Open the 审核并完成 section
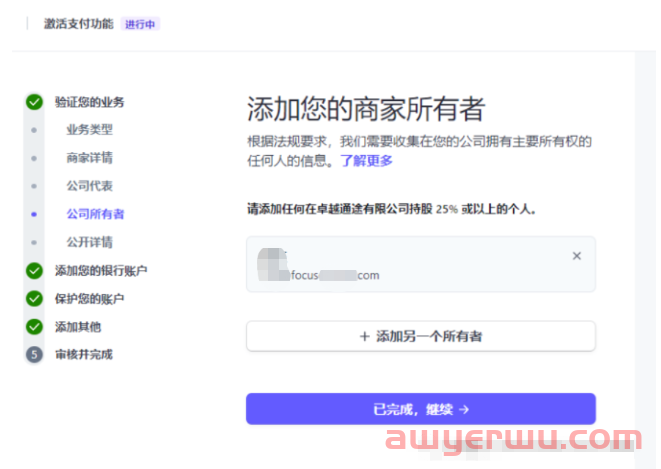661x469 pixels. click(84, 355)
